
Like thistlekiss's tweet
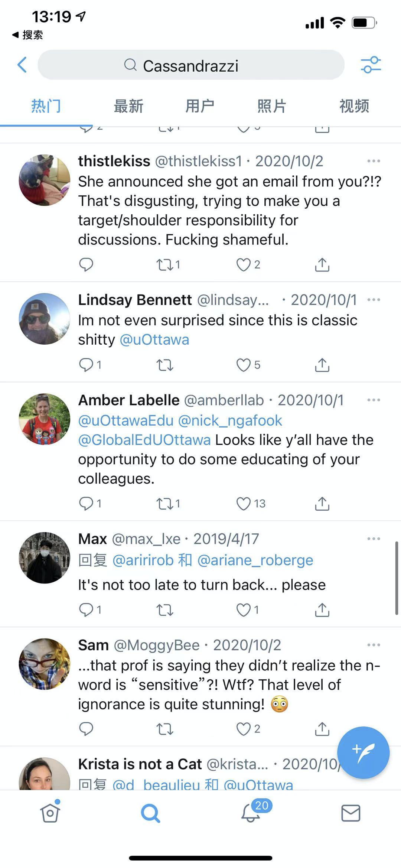click(x=244, y=265)
